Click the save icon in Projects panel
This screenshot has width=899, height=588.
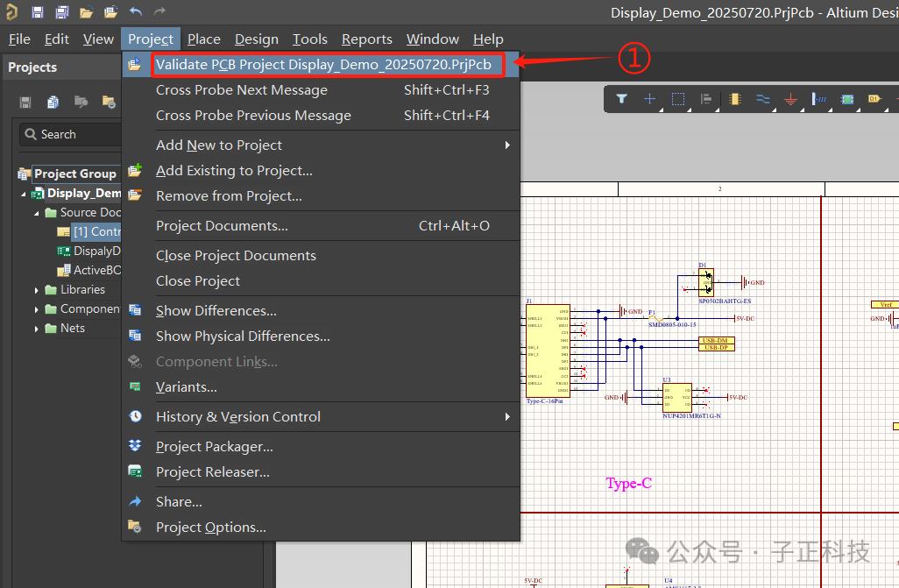25,103
